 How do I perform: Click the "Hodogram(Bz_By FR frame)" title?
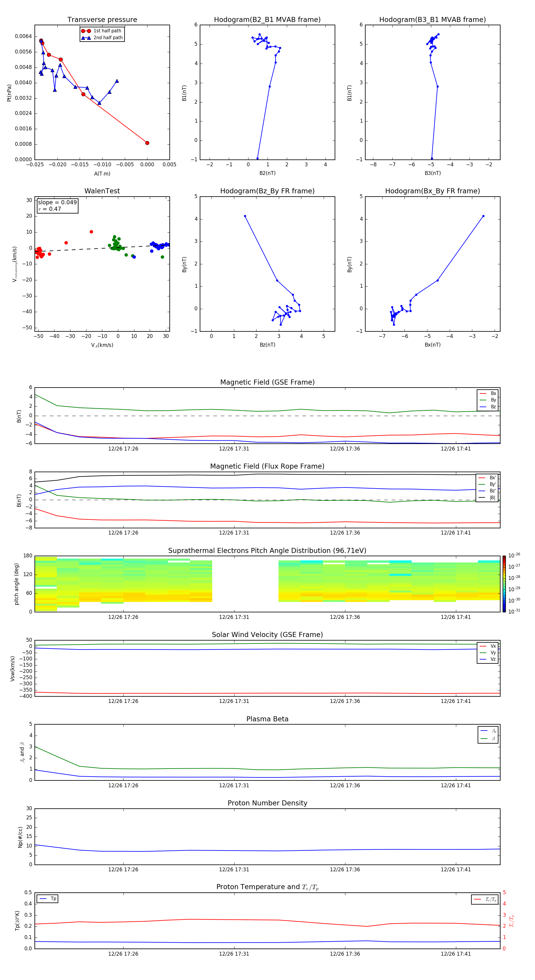click(267, 191)
